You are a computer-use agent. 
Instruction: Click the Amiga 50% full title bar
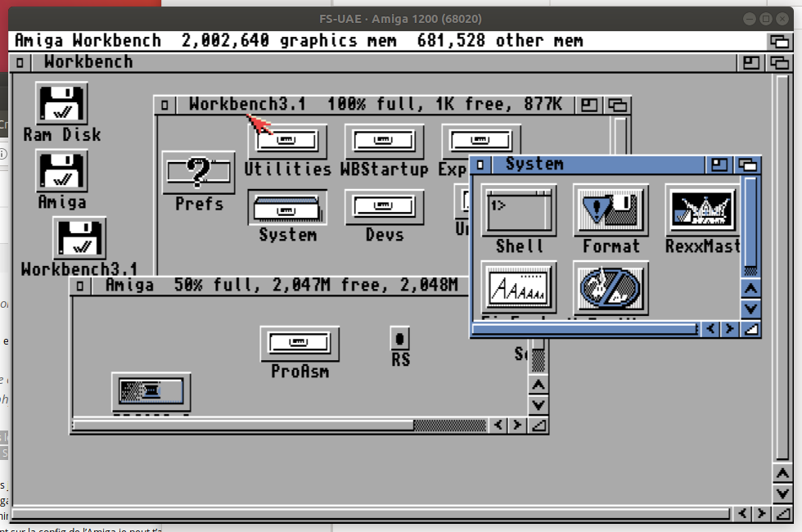click(x=280, y=286)
